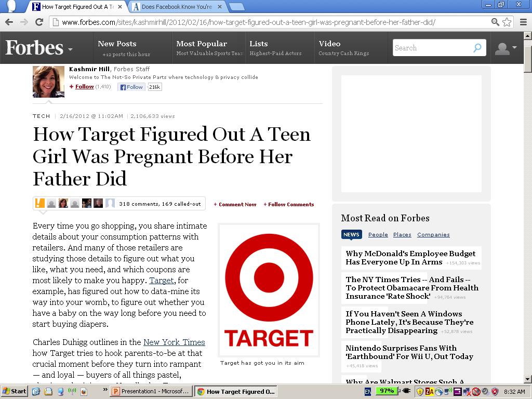This screenshot has width=532, height=399.
Task: Open the user profile silhouette icon
Action: point(502,48)
